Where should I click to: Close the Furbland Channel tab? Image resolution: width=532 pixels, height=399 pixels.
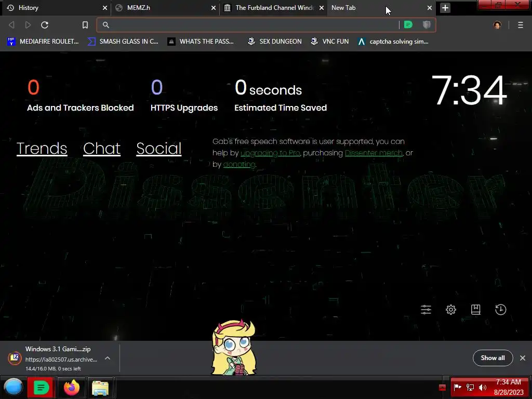pyautogui.click(x=321, y=8)
